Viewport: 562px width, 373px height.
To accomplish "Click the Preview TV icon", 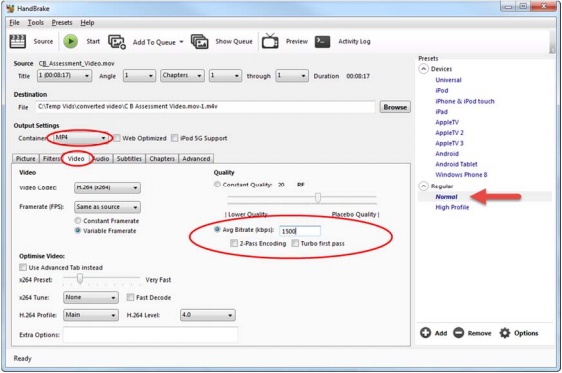I will [270, 41].
